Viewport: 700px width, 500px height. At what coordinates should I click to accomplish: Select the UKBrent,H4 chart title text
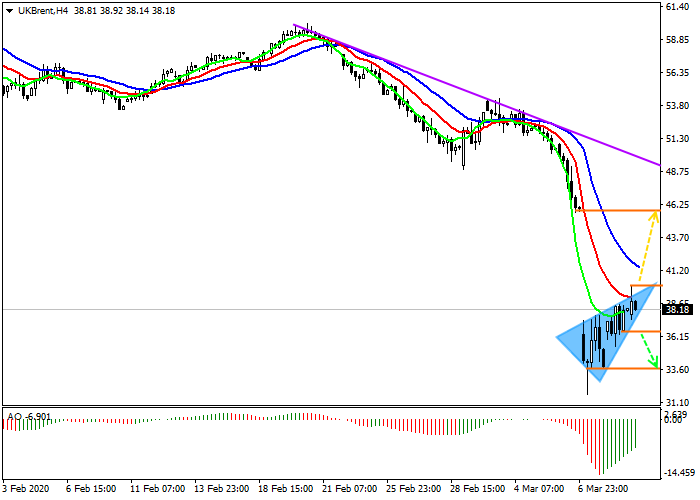(43, 9)
